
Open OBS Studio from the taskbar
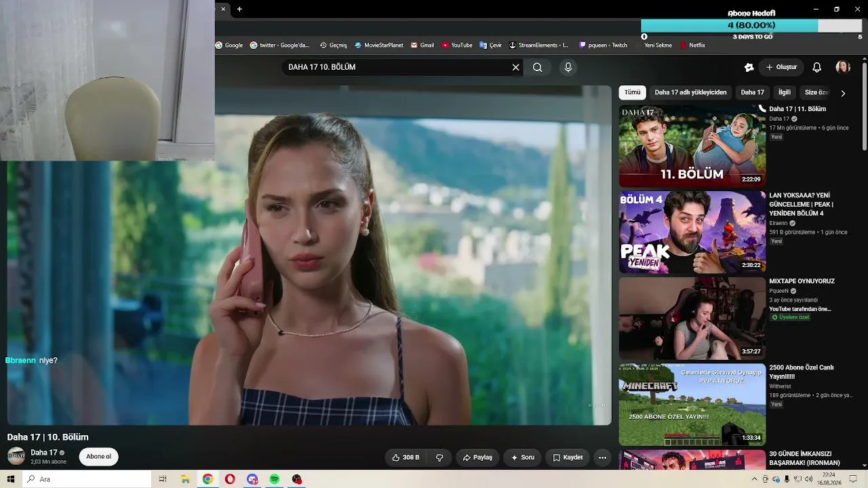tap(297, 479)
